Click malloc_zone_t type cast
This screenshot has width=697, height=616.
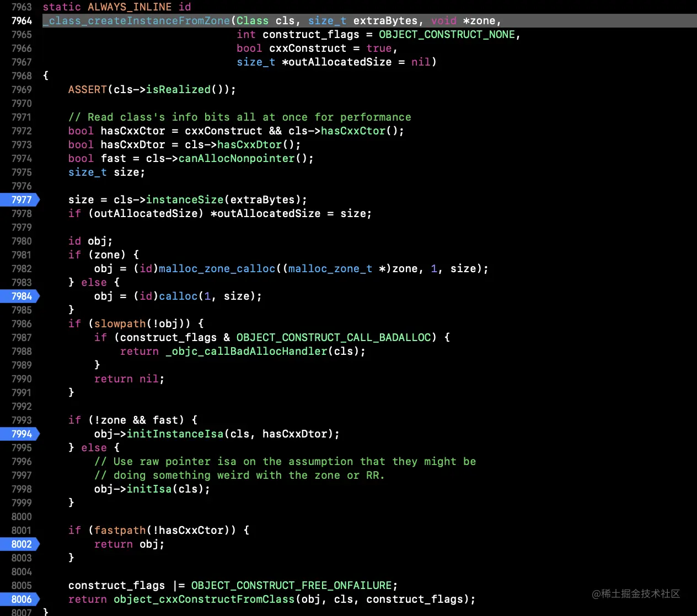tap(330, 268)
